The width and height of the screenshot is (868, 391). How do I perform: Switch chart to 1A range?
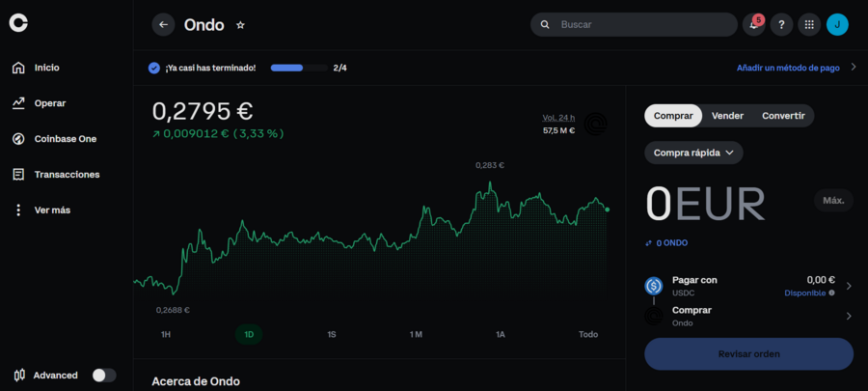[x=501, y=334]
